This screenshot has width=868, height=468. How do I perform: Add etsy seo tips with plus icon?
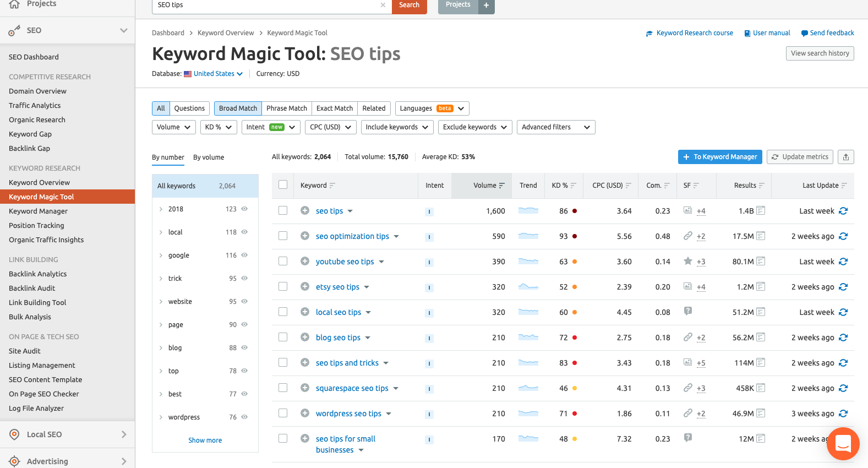pos(305,286)
